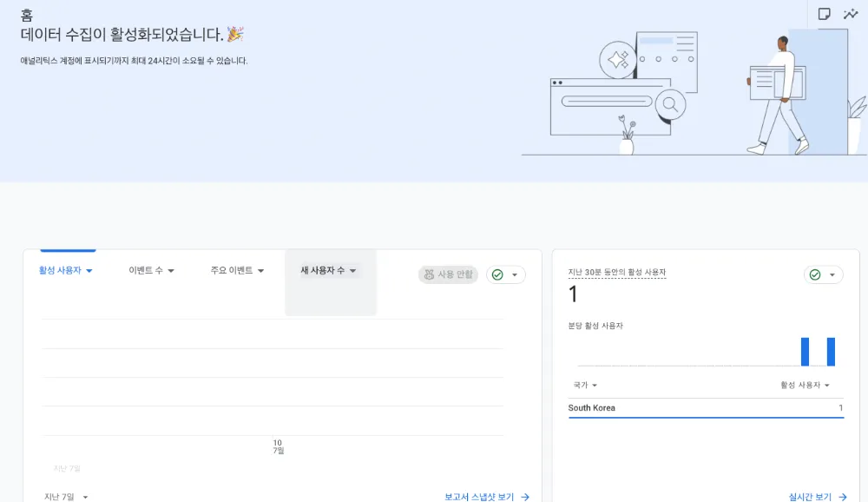Viewport: 868px width, 502px height.
Task: Click 지난 30분 동안의 활성 사용자 heading
Action: (616, 273)
